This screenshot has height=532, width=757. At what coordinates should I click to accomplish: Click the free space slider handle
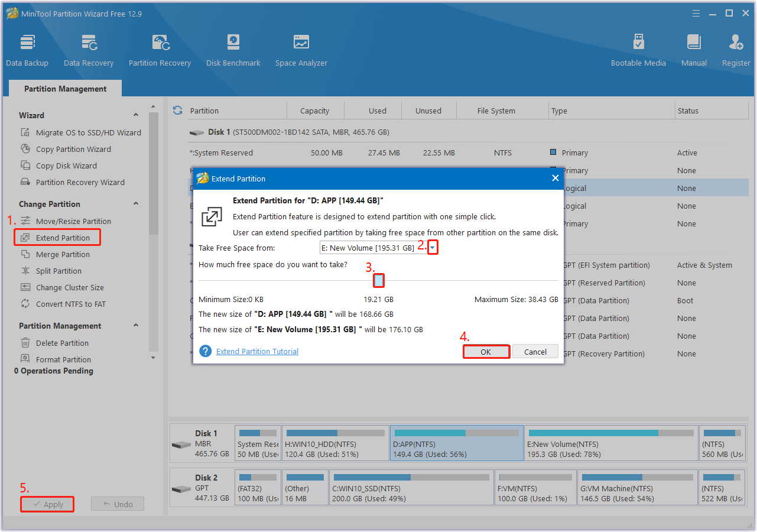[379, 281]
